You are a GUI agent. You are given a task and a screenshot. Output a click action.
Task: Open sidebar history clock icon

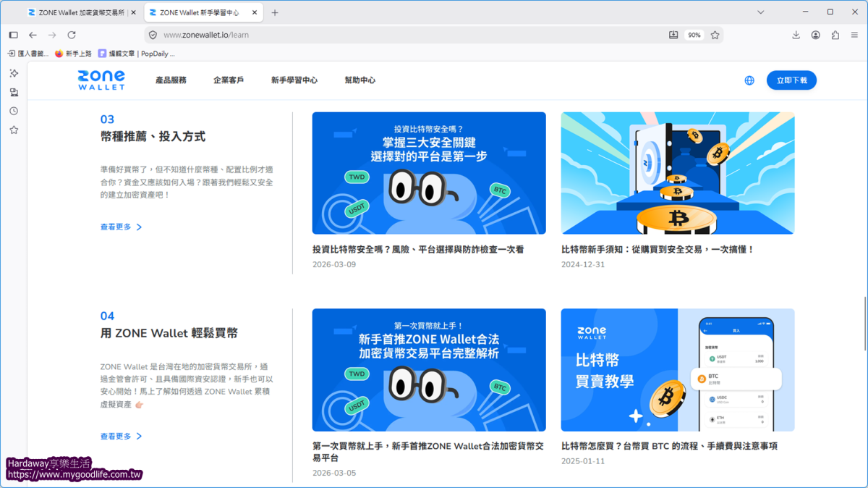(14, 111)
